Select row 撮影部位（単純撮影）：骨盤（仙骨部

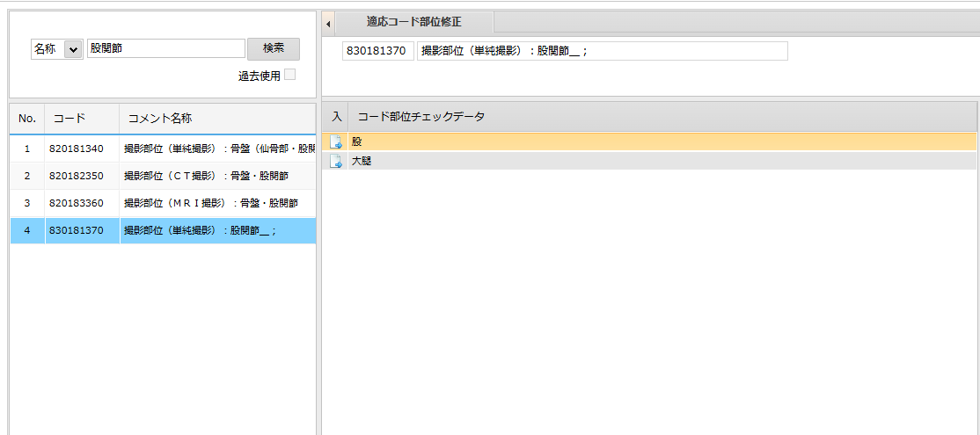[217, 149]
